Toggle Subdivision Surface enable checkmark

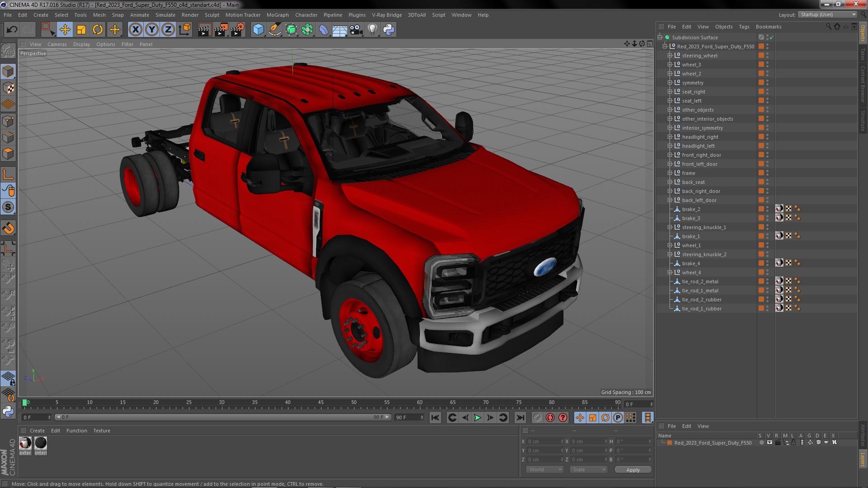click(x=772, y=38)
